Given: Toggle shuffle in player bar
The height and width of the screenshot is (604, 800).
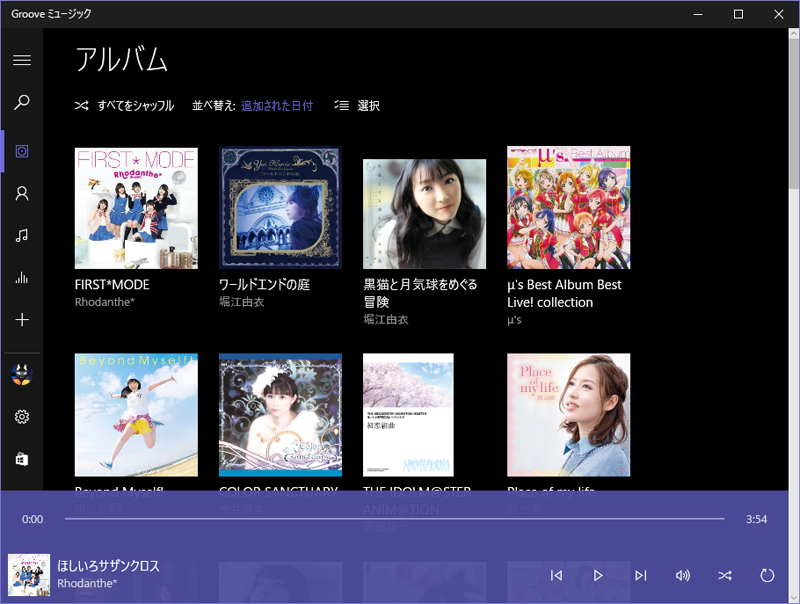Looking at the screenshot, I should [x=725, y=575].
